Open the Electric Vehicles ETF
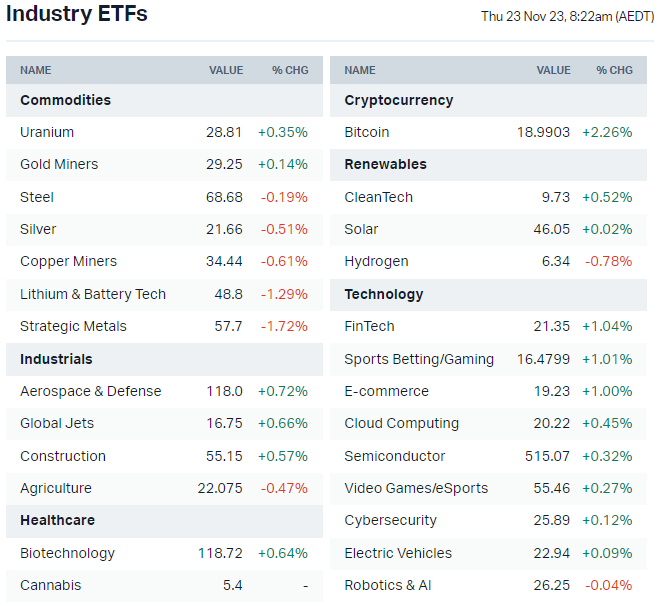 coord(398,553)
